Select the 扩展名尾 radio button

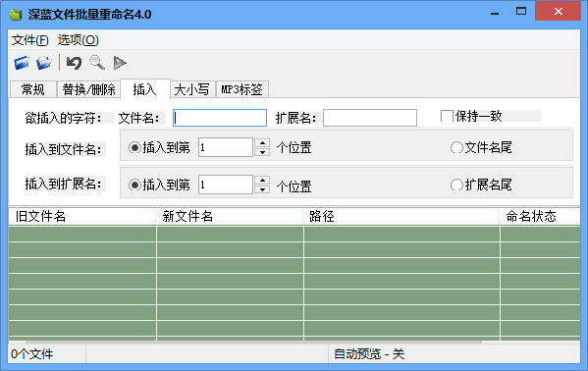tap(456, 185)
